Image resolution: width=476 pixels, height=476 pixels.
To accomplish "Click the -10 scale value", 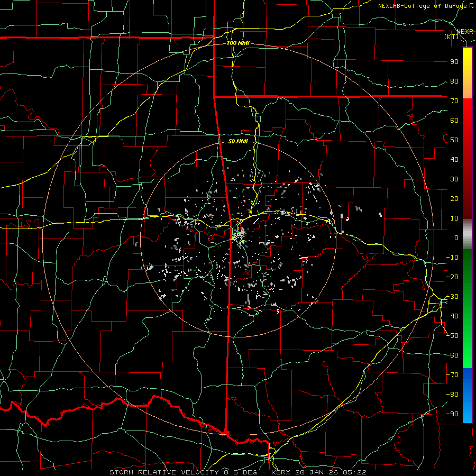I will click(x=452, y=258).
